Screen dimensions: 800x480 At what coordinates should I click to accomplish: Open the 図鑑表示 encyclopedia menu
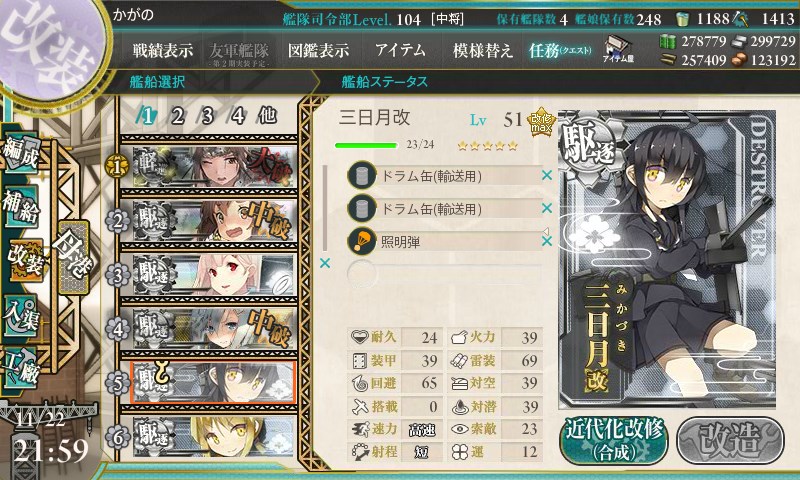tap(318, 50)
